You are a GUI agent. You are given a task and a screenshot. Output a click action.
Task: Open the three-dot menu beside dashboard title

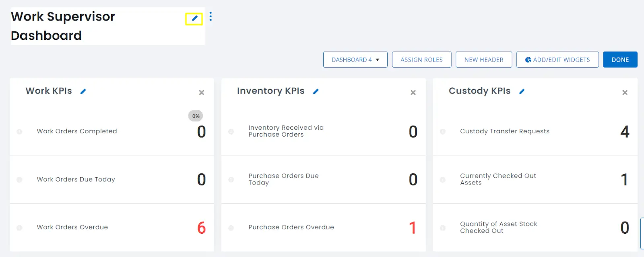pos(211,17)
